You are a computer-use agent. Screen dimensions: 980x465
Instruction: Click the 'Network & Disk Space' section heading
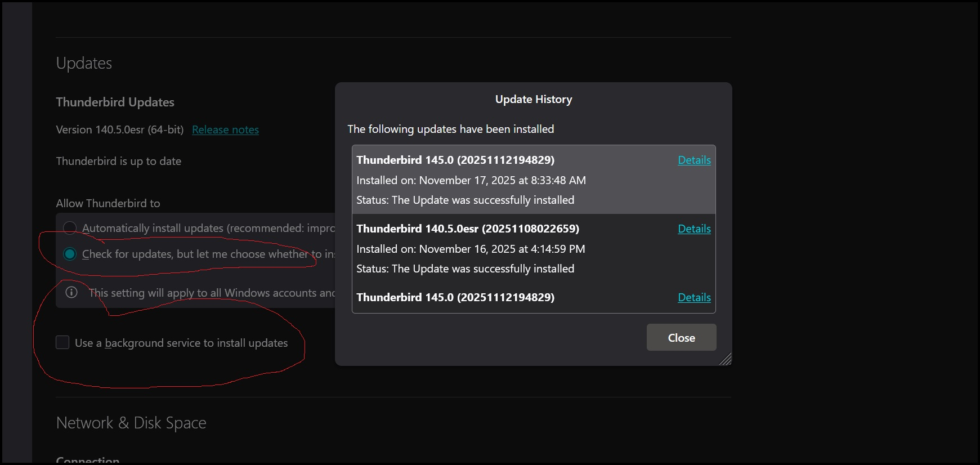tap(131, 423)
